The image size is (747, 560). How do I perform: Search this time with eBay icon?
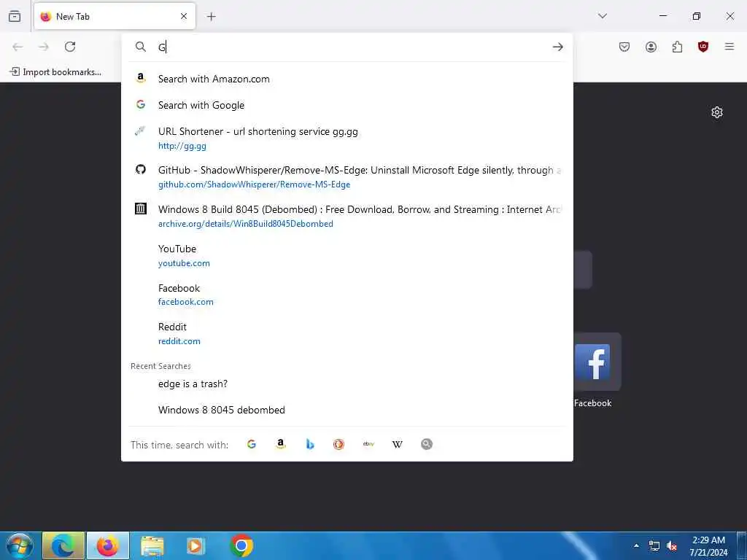point(368,444)
